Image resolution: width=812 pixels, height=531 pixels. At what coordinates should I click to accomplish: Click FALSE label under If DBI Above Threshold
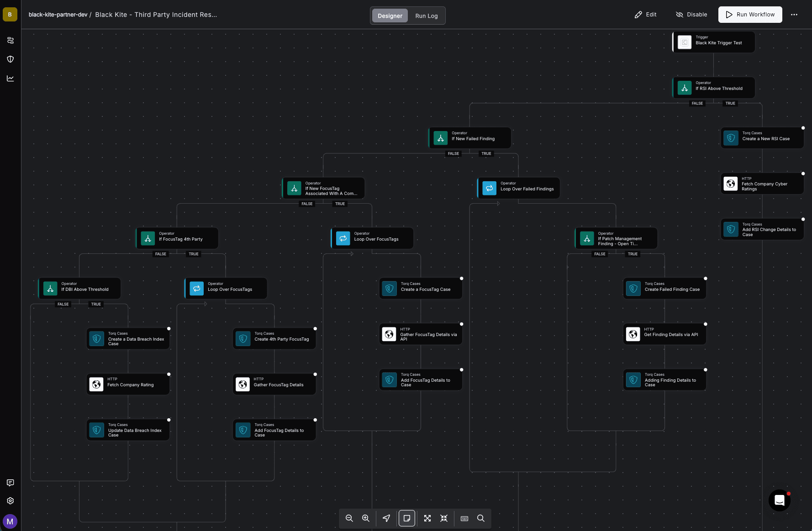tap(63, 304)
